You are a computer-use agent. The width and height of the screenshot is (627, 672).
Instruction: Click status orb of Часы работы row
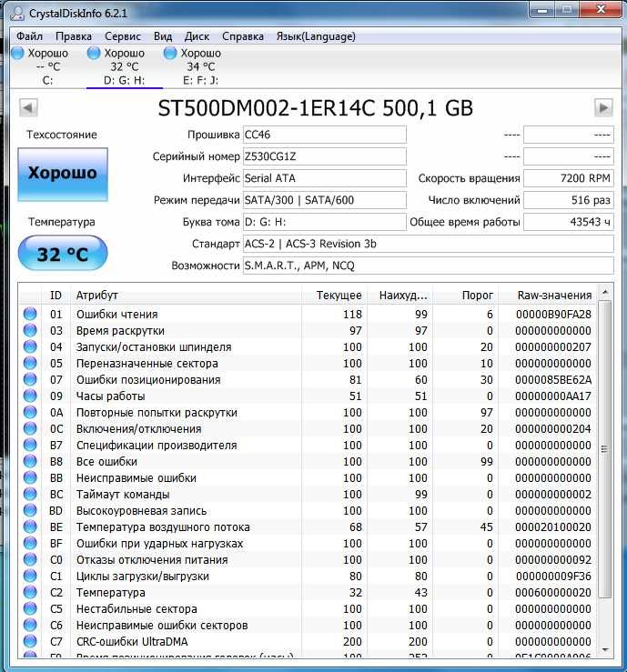tap(30, 396)
